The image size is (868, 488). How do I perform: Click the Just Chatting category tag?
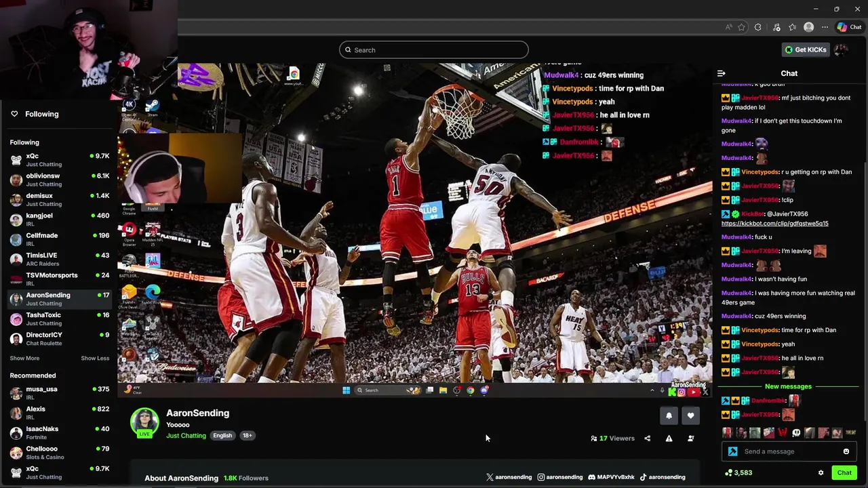[x=186, y=436]
